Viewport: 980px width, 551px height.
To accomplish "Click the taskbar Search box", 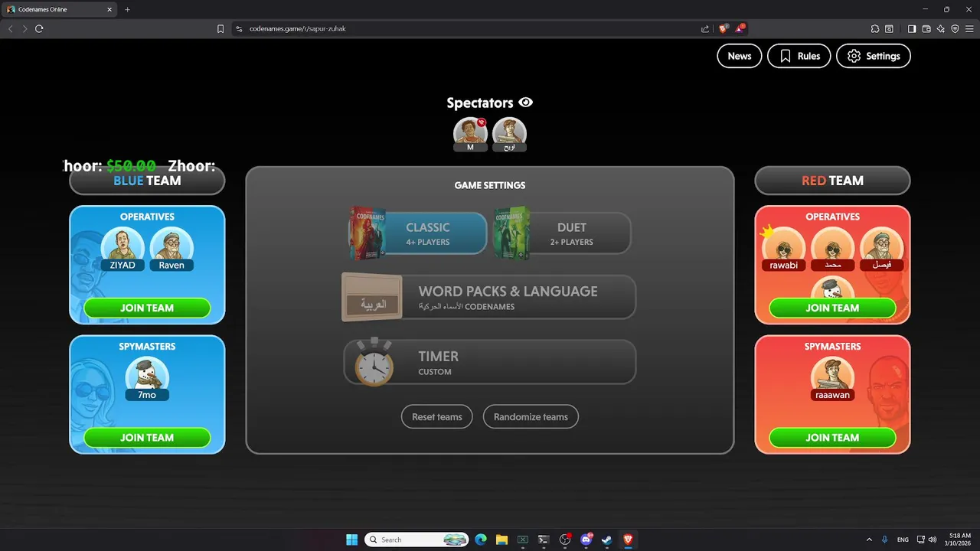I will coord(417,540).
